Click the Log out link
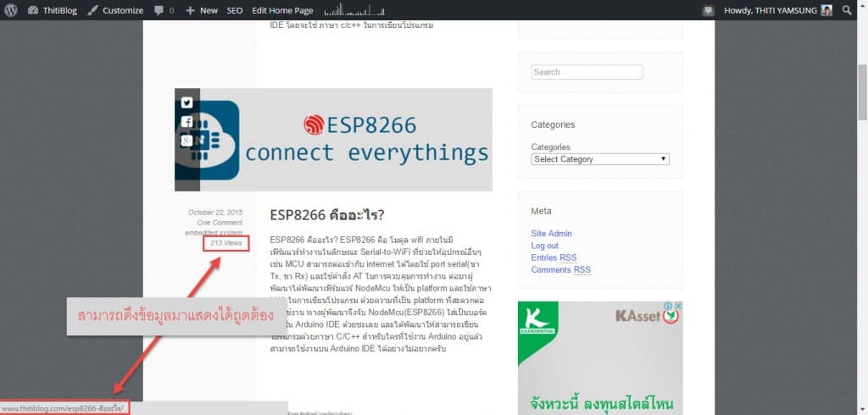Image resolution: width=868 pixels, height=415 pixels. pyautogui.click(x=544, y=246)
